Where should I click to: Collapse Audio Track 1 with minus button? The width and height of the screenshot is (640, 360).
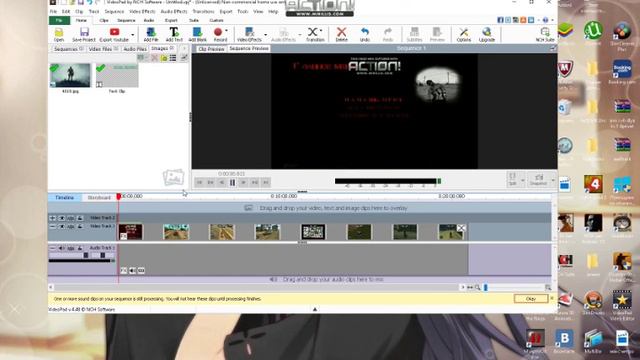click(53, 248)
